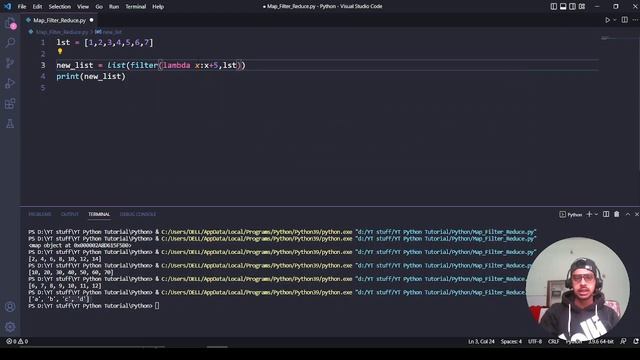Screen dimensions: 640x360
Task: Click the print(new_list) code line
Action: [91, 76]
